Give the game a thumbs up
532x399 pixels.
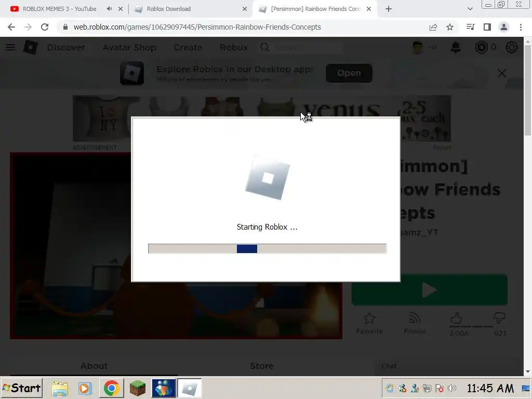click(x=456, y=318)
